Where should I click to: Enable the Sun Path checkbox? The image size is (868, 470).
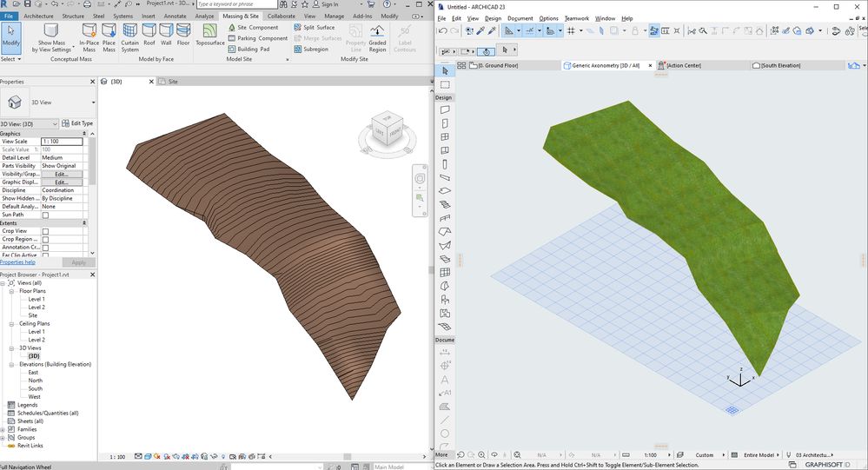pyautogui.click(x=45, y=215)
